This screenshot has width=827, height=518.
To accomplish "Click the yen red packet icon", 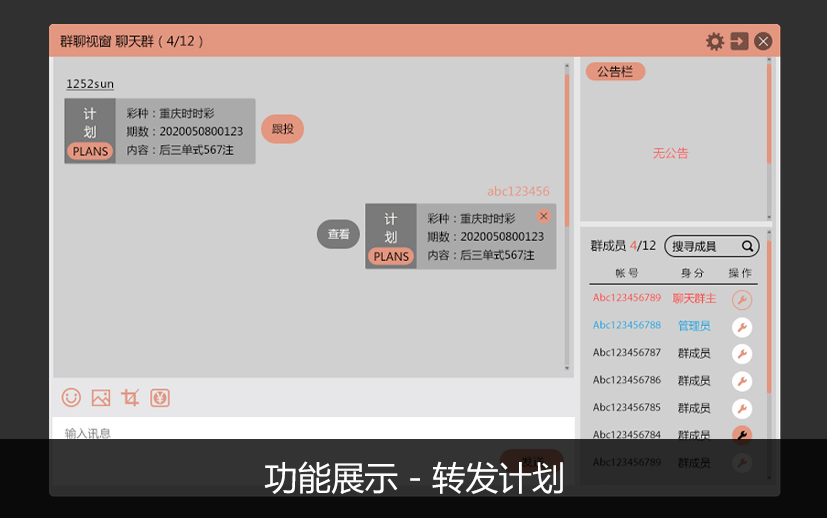I will click(160, 398).
